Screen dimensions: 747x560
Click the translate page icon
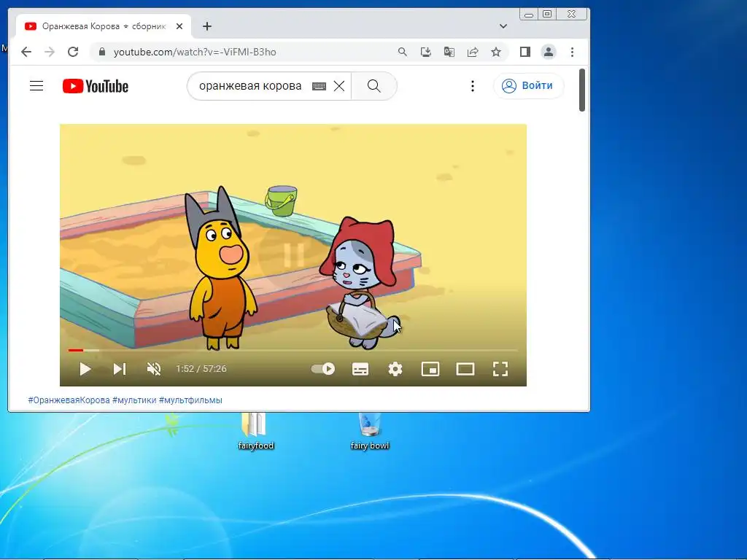[x=449, y=52]
